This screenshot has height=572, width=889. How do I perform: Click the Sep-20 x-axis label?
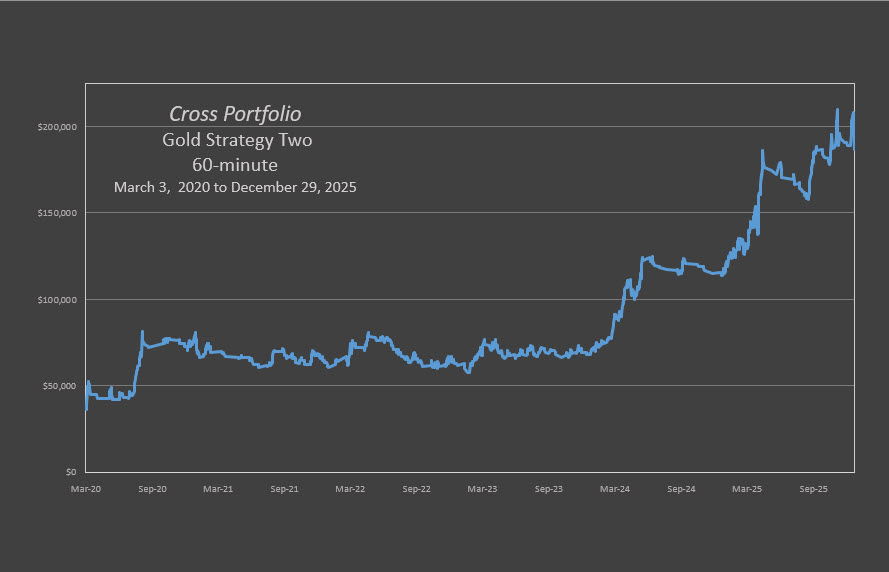(152, 490)
